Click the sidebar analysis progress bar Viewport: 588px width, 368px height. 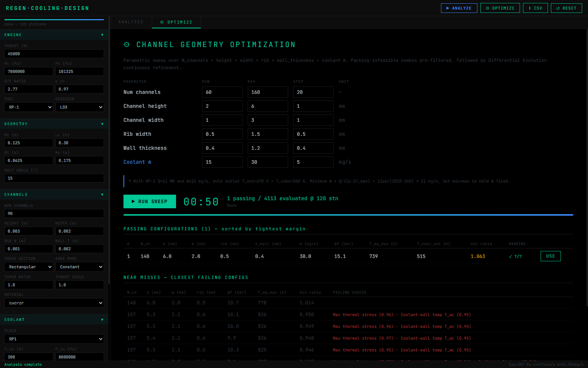tap(54, 20)
